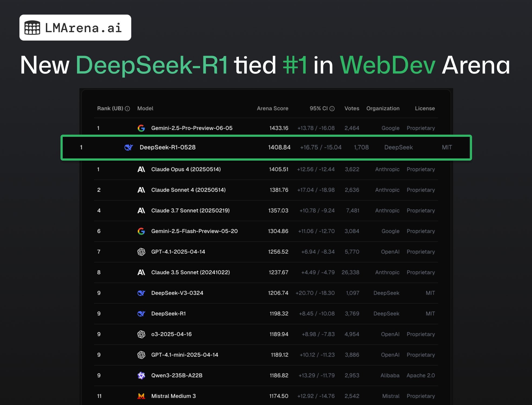Screen dimensions: 532x405
Task: Click the Anthropic icon beside Claude 3.5 Sonnet
Action: [141, 272]
